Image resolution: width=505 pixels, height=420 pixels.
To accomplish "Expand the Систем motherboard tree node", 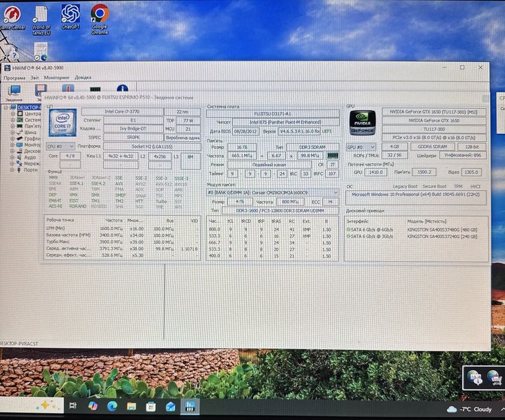I will click(13, 120).
